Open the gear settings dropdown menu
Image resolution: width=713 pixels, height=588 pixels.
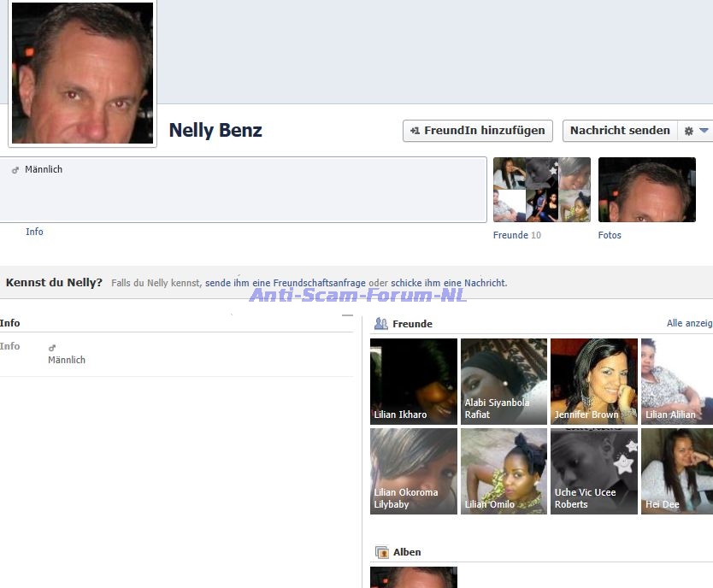tap(696, 131)
